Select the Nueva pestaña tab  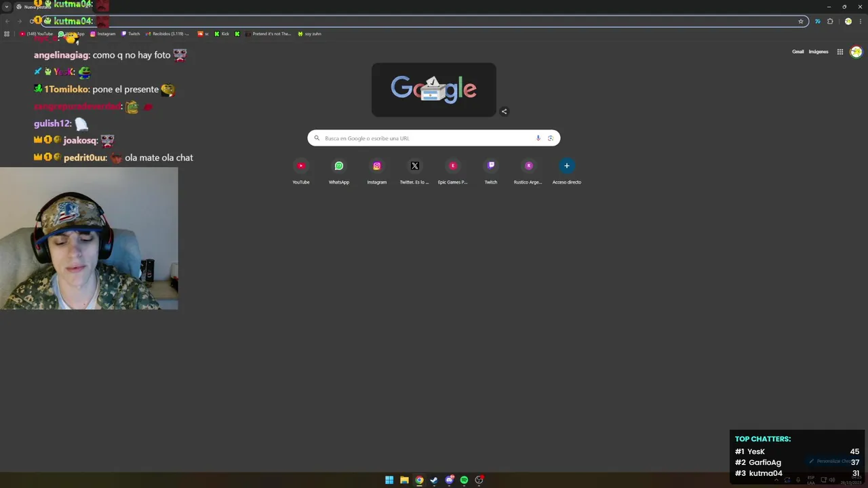(54, 7)
